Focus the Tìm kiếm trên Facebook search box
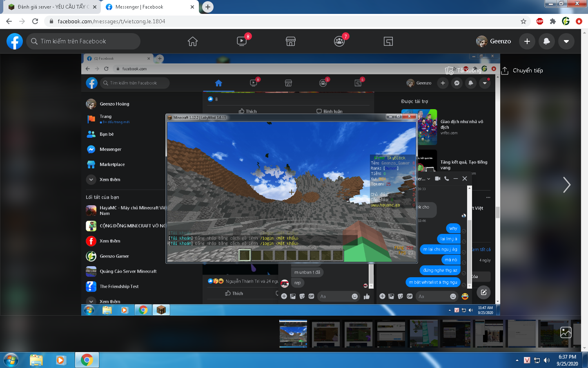The image size is (588, 368). click(83, 41)
